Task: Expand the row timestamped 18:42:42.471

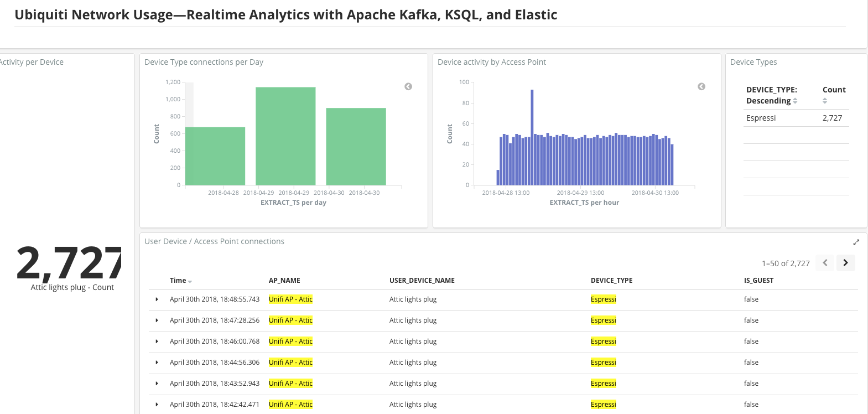Action: coord(157,405)
